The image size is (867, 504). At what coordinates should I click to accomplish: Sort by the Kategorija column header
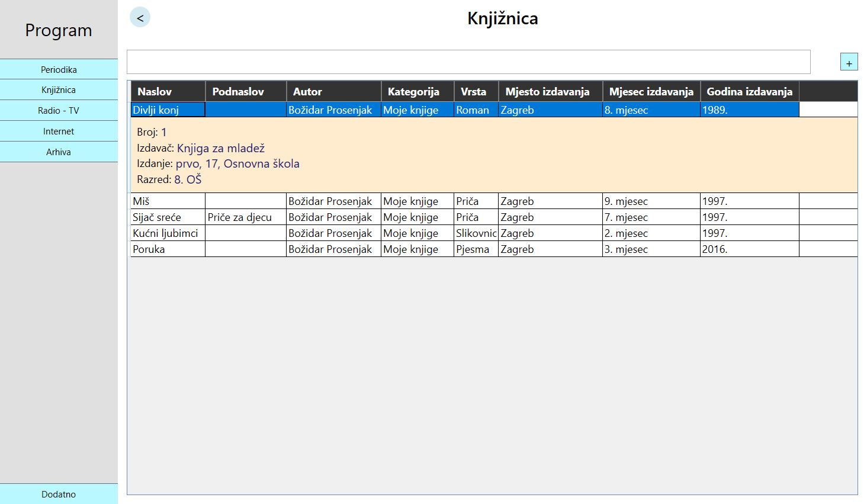(418, 92)
